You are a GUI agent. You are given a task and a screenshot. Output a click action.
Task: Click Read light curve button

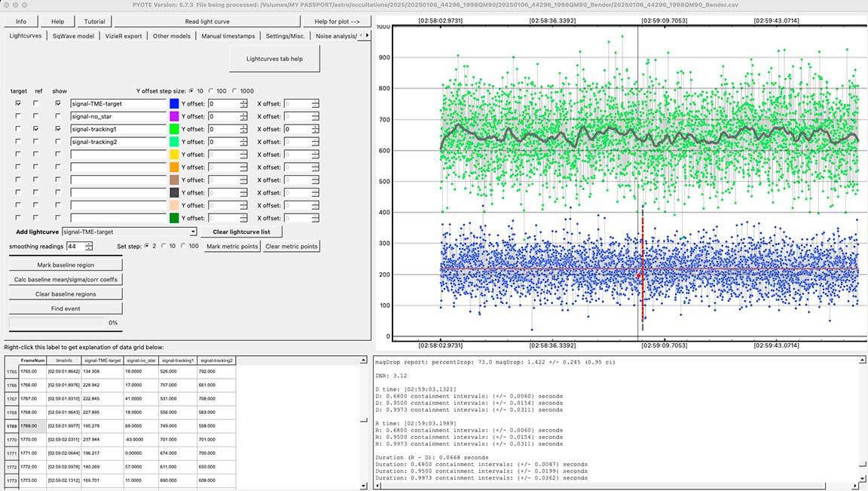point(207,22)
